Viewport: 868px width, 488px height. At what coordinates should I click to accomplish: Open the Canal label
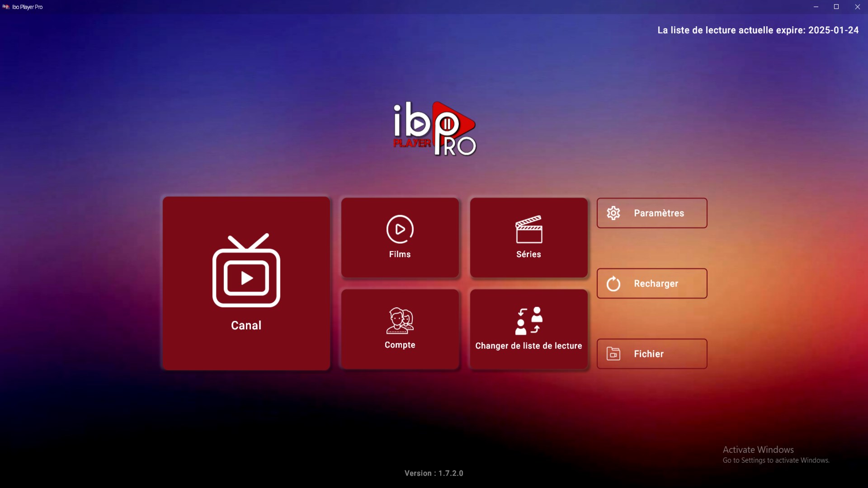(246, 325)
